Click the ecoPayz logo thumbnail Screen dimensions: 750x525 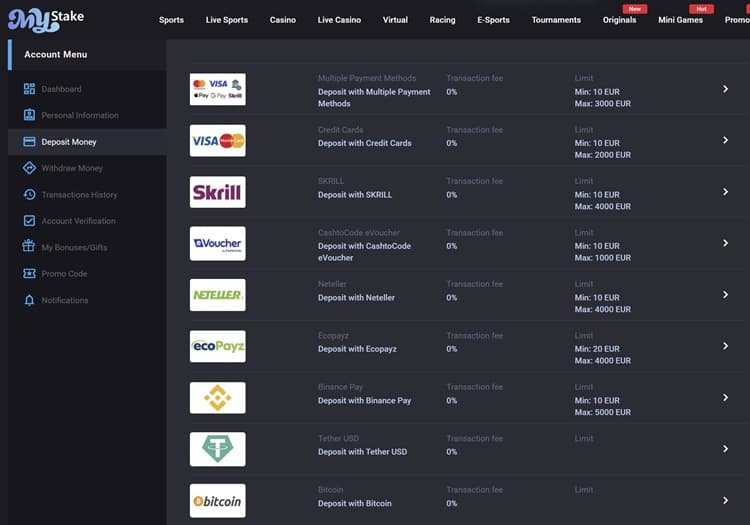pos(218,346)
